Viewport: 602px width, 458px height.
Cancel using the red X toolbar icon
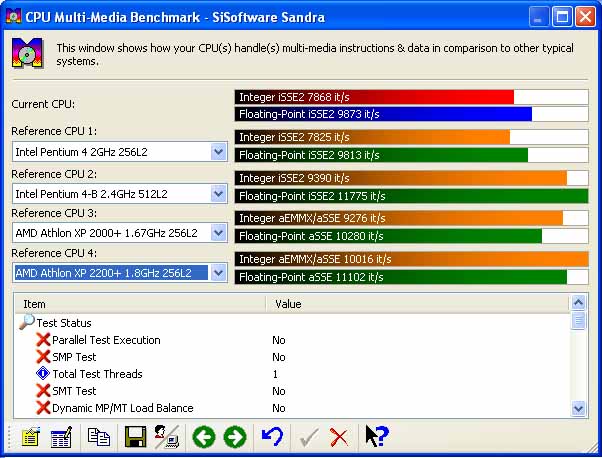tap(339, 437)
